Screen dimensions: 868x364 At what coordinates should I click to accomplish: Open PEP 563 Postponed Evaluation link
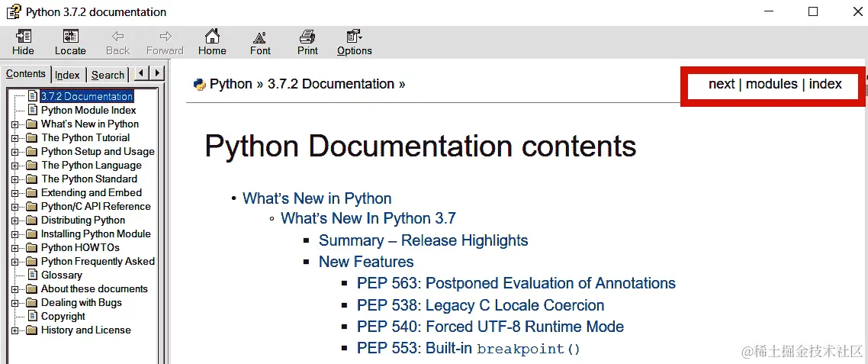pyautogui.click(x=516, y=283)
